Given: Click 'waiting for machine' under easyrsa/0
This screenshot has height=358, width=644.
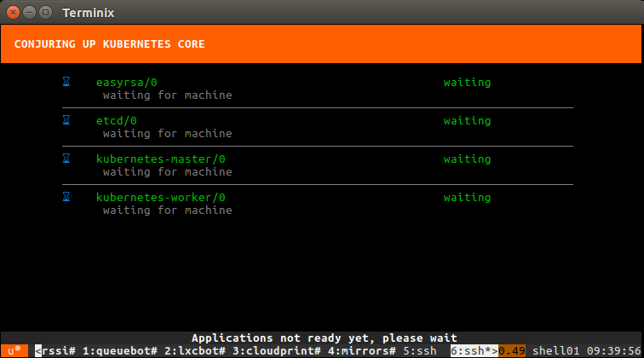Looking at the screenshot, I should (x=168, y=95).
